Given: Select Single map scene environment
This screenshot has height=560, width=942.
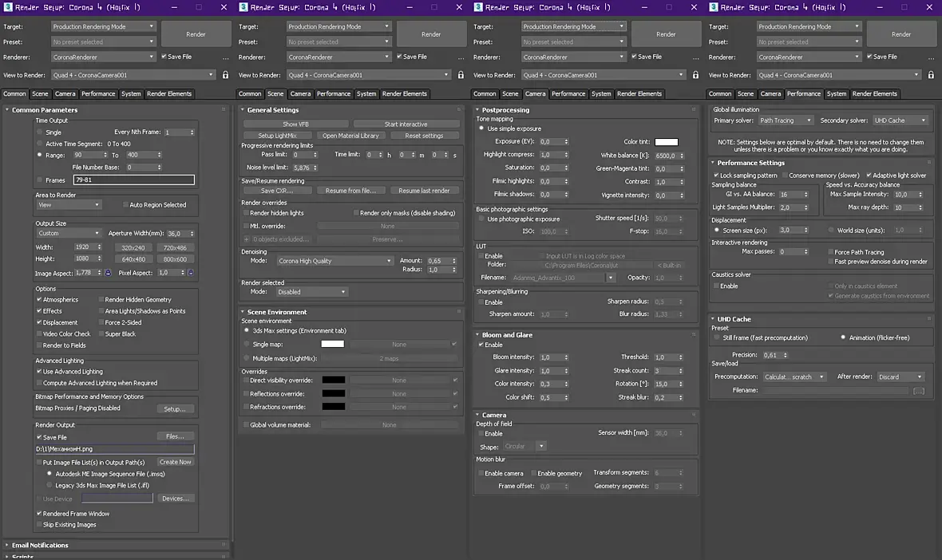Looking at the screenshot, I should (247, 345).
